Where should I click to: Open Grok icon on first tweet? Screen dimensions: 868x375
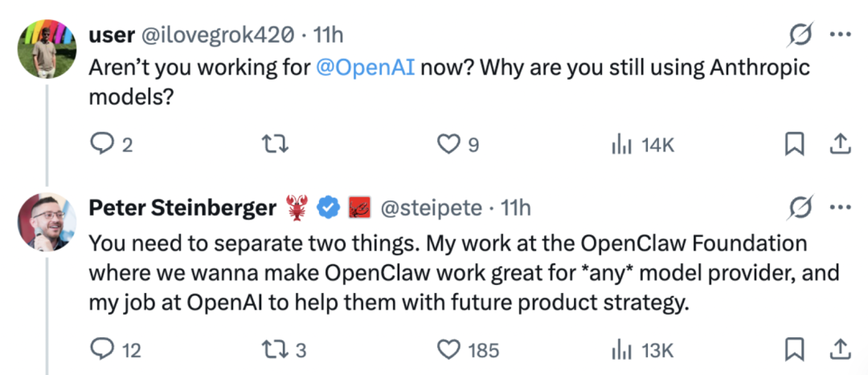pyautogui.click(x=800, y=35)
